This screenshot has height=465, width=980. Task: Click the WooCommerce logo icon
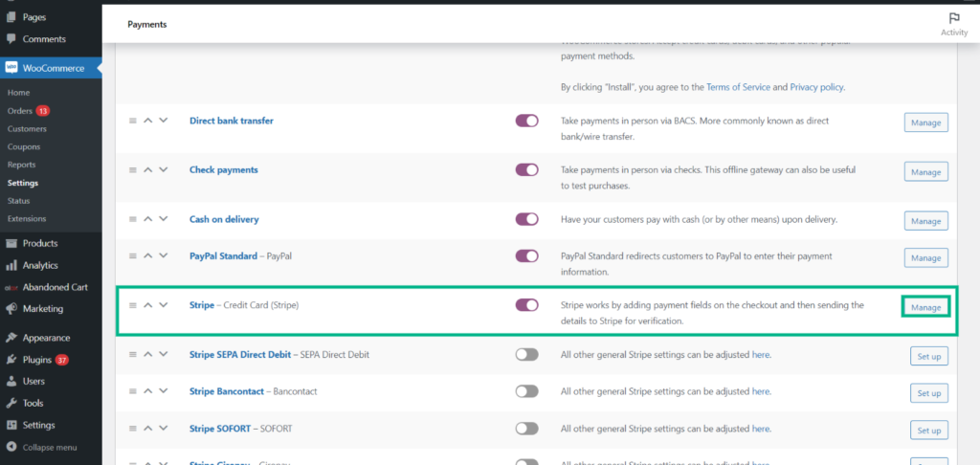click(11, 68)
